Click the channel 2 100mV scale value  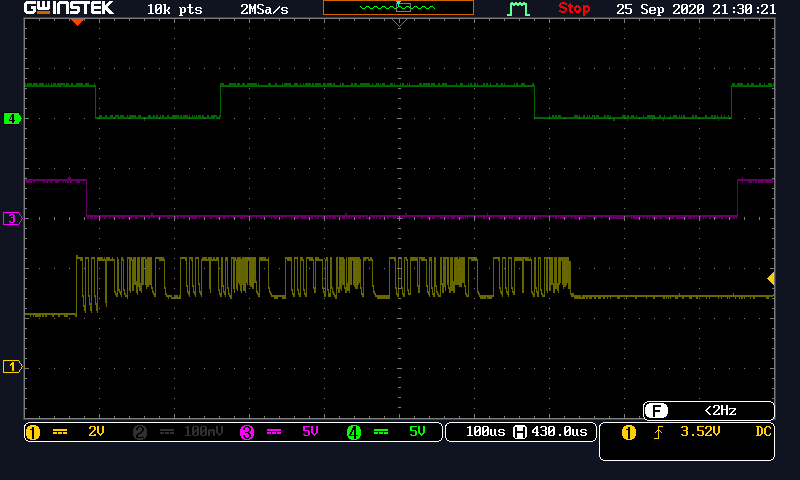[204, 432]
